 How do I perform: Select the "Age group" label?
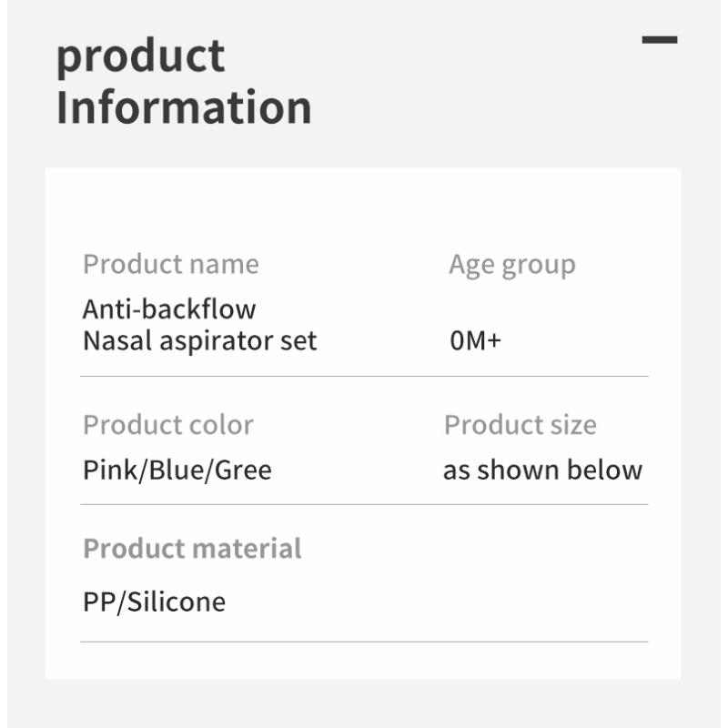511,265
